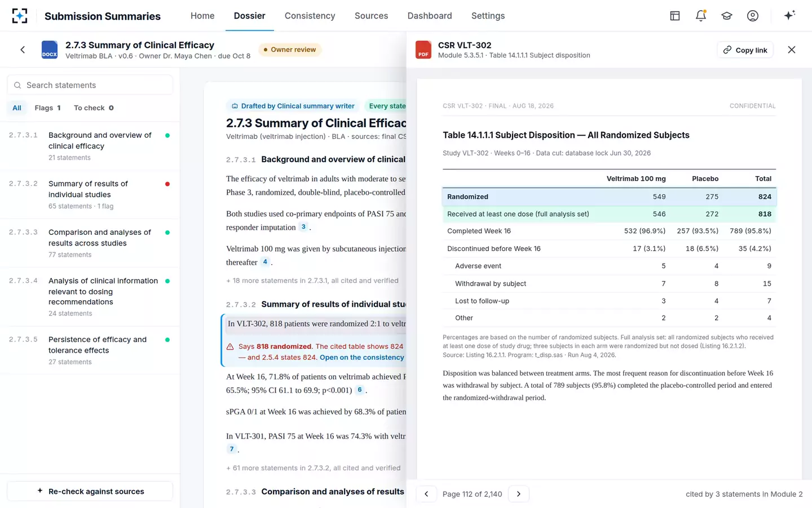Go back using the left arrow

tap(23, 50)
